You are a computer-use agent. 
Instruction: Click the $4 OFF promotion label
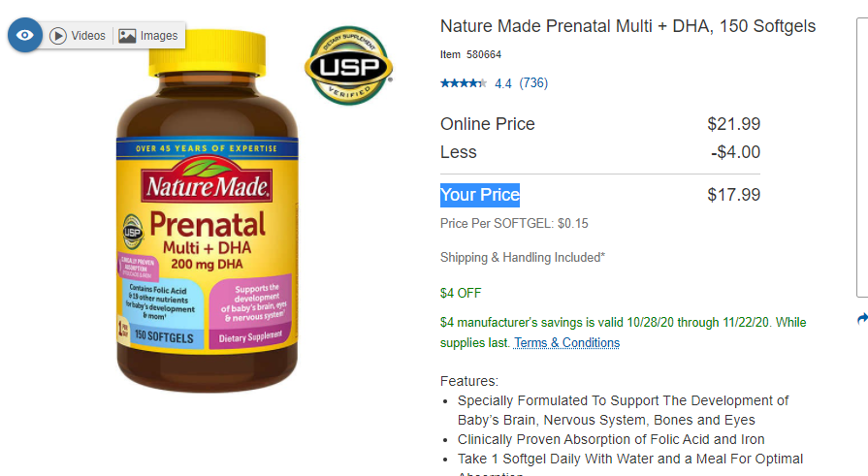tap(461, 294)
